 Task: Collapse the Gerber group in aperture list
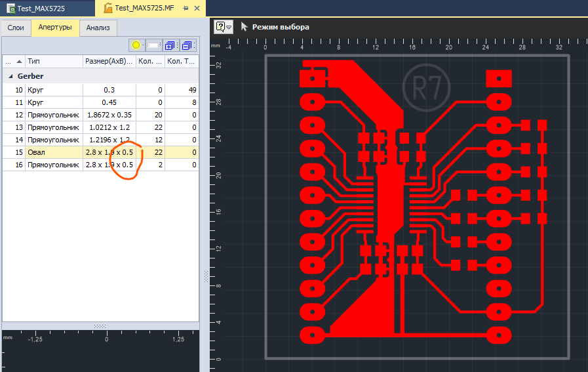click(10, 76)
